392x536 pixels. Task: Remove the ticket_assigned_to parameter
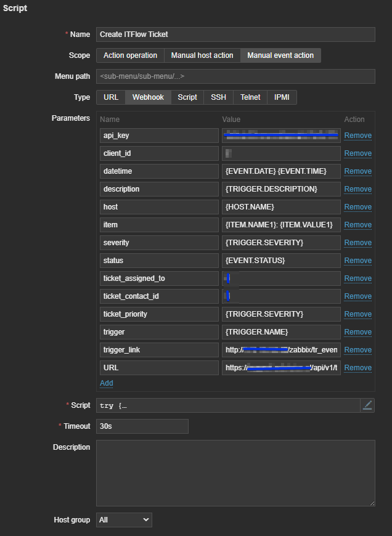[x=358, y=278]
